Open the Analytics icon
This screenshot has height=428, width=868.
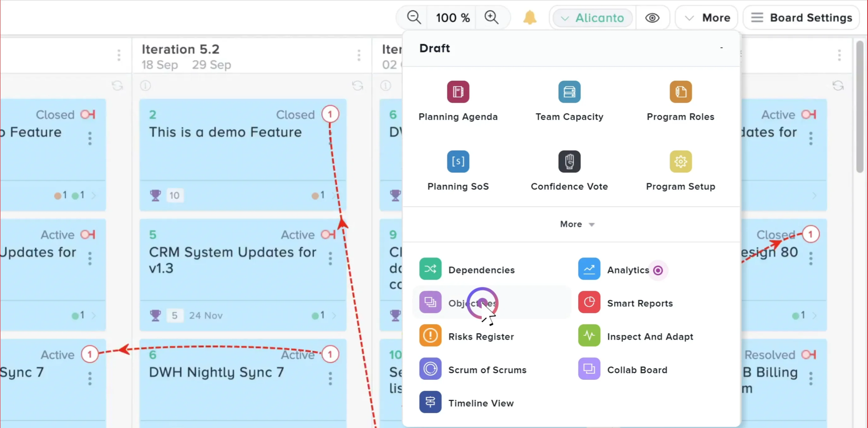coord(589,269)
